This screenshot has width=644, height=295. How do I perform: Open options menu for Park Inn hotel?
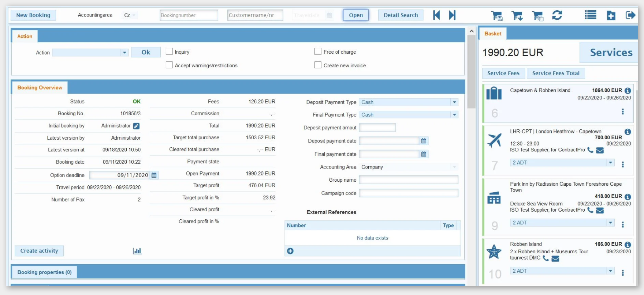[x=622, y=224]
